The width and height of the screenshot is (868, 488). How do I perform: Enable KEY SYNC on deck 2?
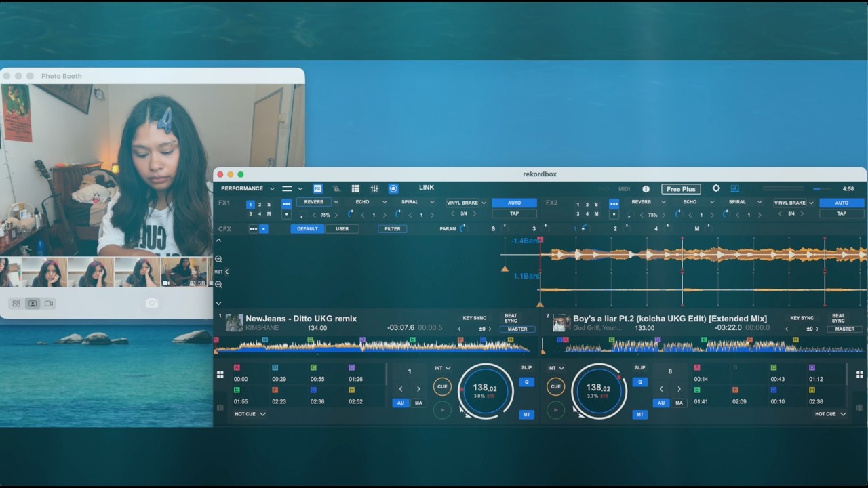pyautogui.click(x=802, y=318)
